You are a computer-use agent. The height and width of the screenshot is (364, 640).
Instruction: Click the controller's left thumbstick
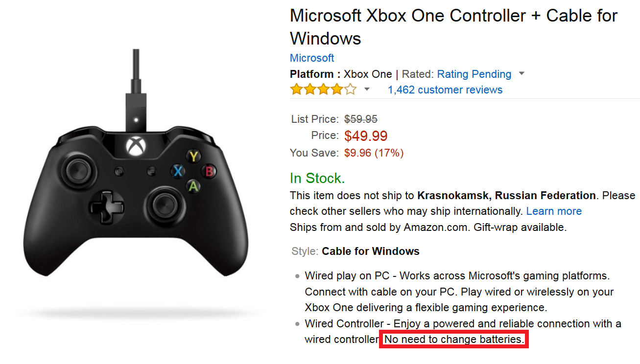tap(76, 171)
